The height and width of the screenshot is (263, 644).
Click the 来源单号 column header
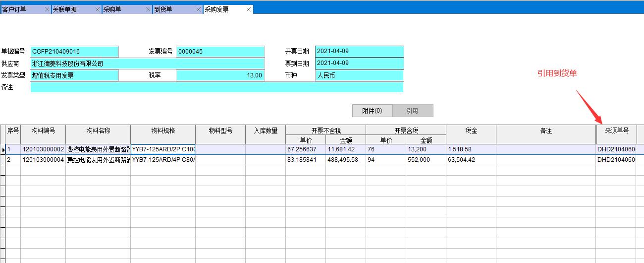coord(616,131)
